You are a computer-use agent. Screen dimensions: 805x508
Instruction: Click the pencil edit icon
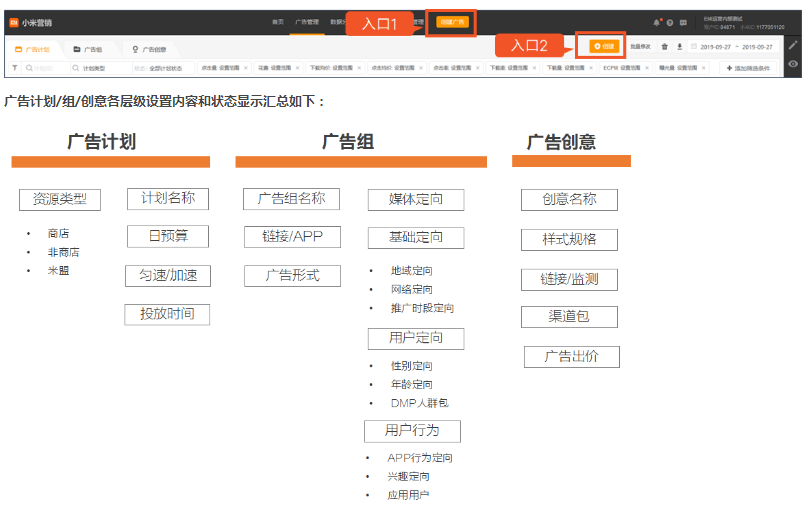[793, 45]
